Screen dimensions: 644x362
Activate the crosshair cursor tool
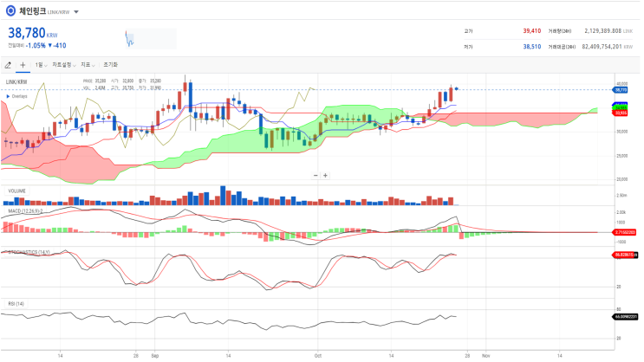click(23, 65)
